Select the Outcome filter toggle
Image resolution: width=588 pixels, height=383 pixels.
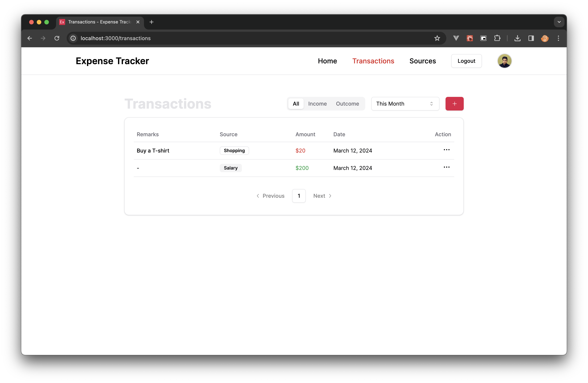(x=347, y=103)
